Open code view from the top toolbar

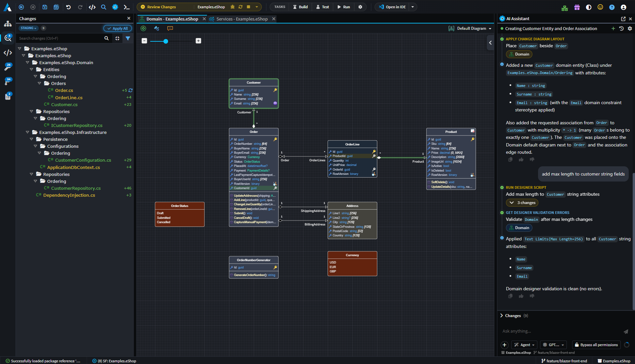[x=92, y=7]
